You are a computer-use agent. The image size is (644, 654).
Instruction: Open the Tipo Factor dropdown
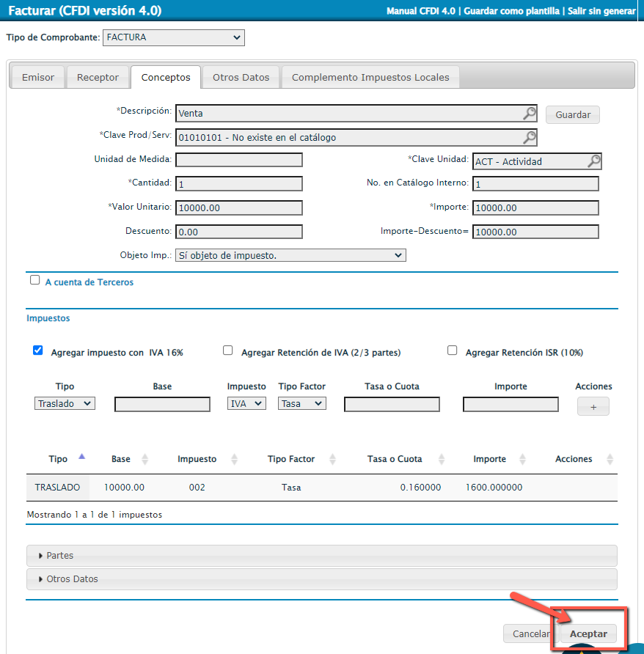pos(301,403)
